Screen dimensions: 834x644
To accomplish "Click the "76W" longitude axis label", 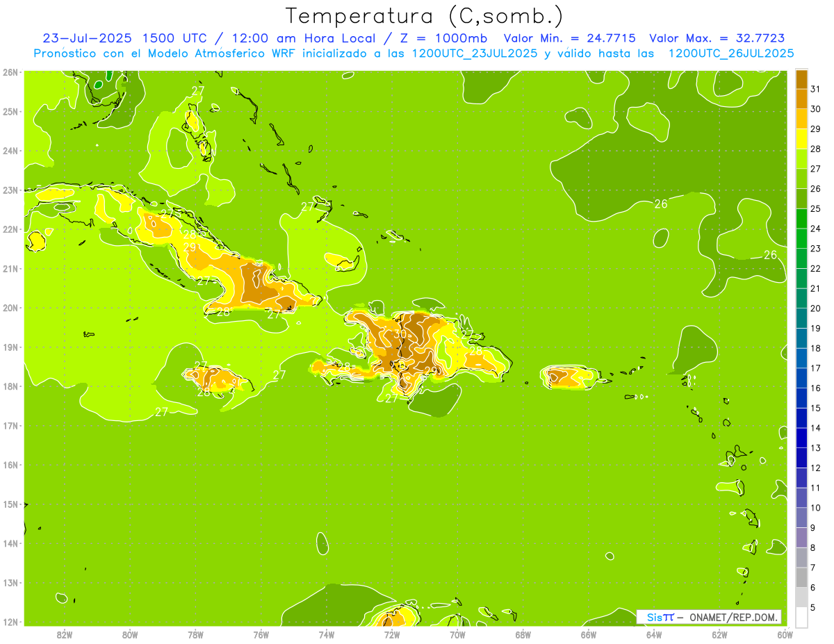I will pos(261,634).
